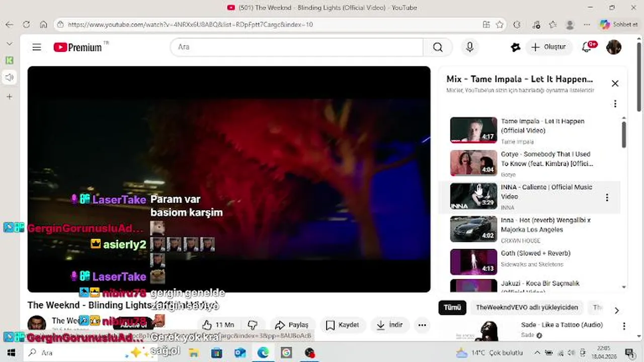Click Mix playlist scrollbar thumb
Viewport: 644px width, 362px height.
(624, 134)
